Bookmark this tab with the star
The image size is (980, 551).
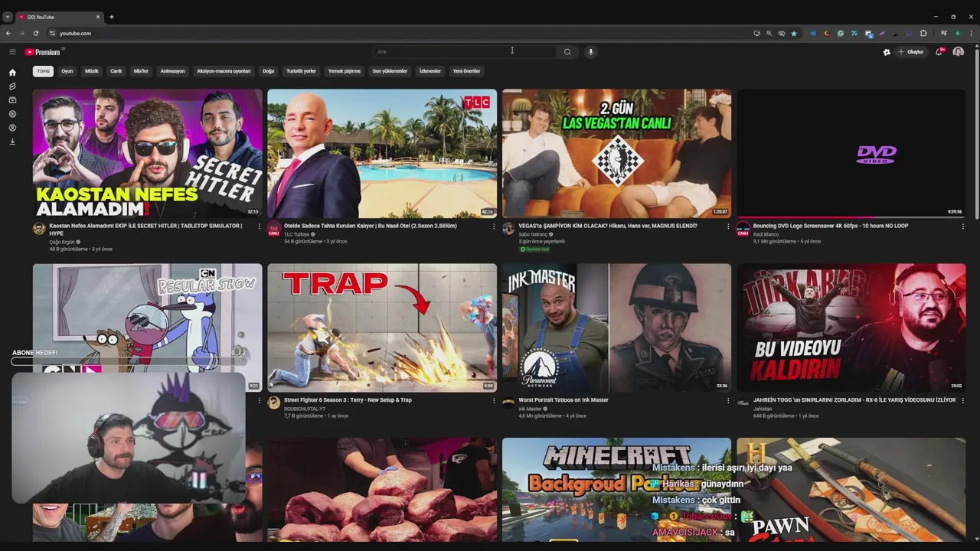tap(794, 33)
